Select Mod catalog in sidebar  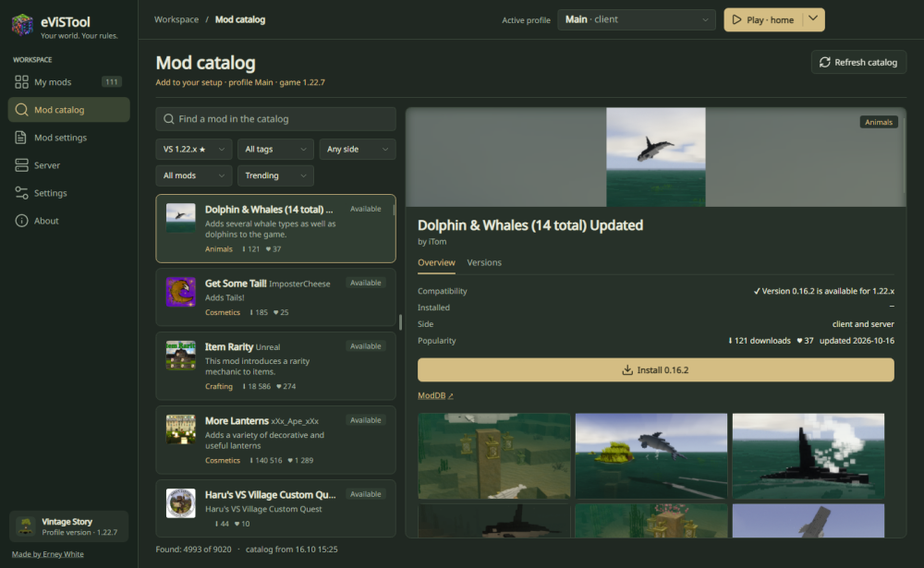coord(69,110)
